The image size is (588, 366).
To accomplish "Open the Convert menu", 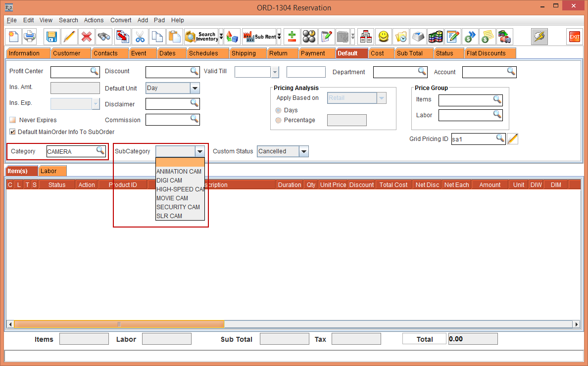I will coord(120,20).
